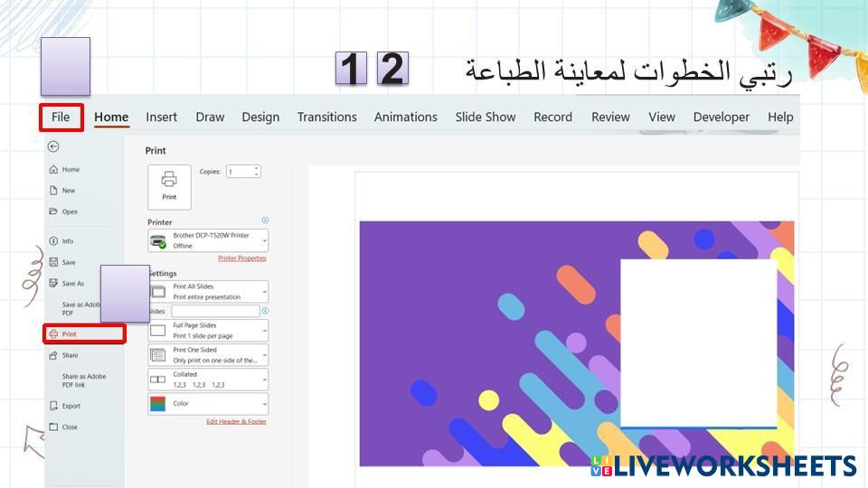This screenshot has height=488, width=868.
Task: Select New in the backstage sidebar
Action: click(x=68, y=191)
